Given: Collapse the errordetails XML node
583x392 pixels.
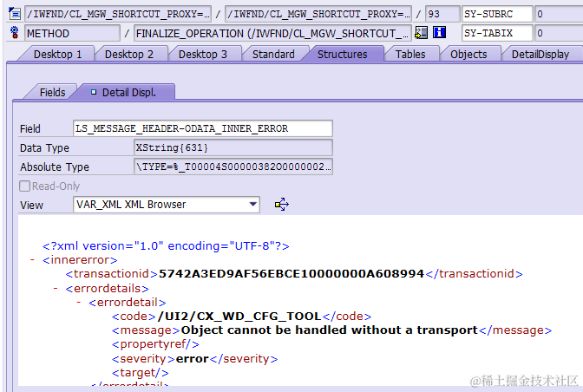Looking at the screenshot, I should (x=56, y=288).
